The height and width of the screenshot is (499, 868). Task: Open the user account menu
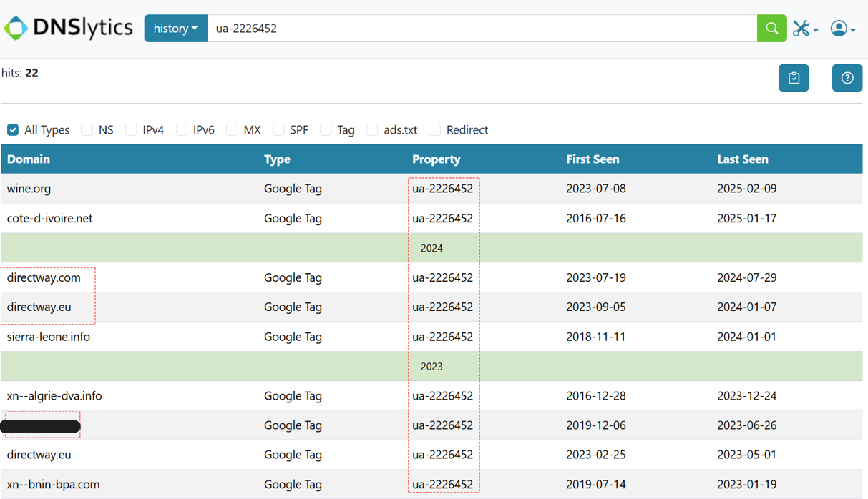coord(843,29)
